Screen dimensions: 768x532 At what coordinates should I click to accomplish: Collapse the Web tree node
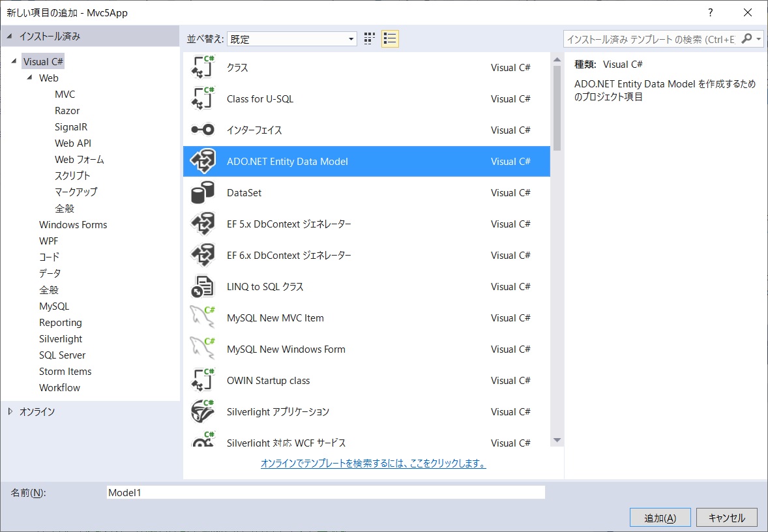[30, 78]
